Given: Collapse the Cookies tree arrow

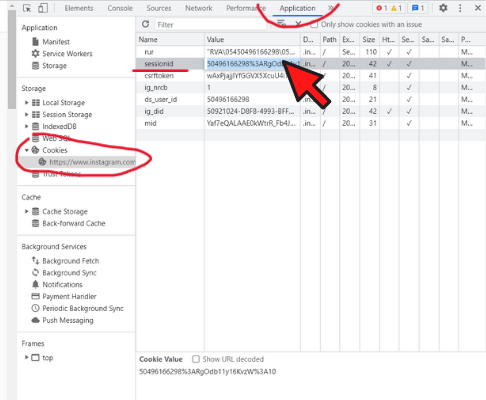Looking at the screenshot, I should pos(26,150).
